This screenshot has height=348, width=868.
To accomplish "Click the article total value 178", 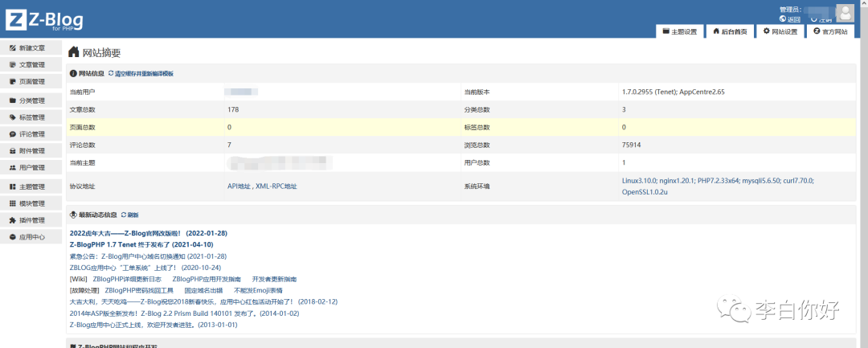I will [x=233, y=109].
